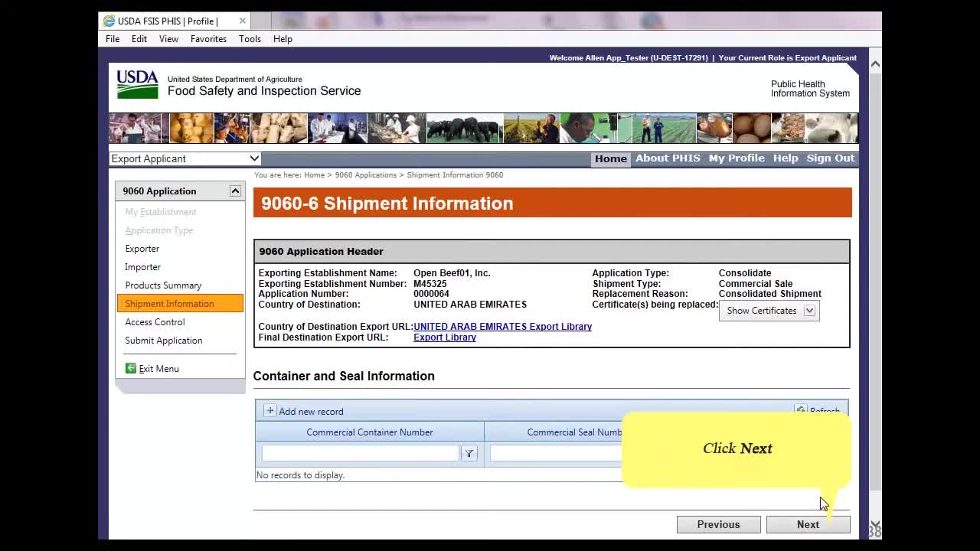Click the banner photo of brown eggs
980x551 pixels.
752,128
